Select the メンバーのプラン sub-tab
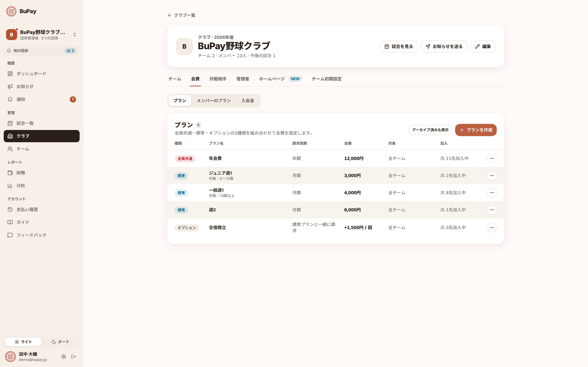This screenshot has width=588, height=367. point(214,100)
